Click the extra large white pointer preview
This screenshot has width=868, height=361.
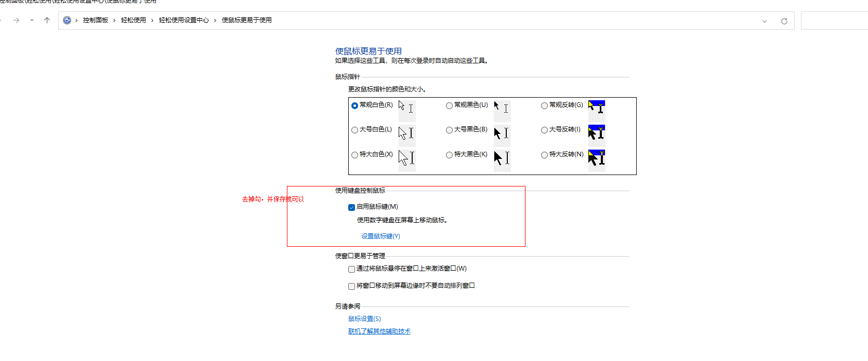406,160
